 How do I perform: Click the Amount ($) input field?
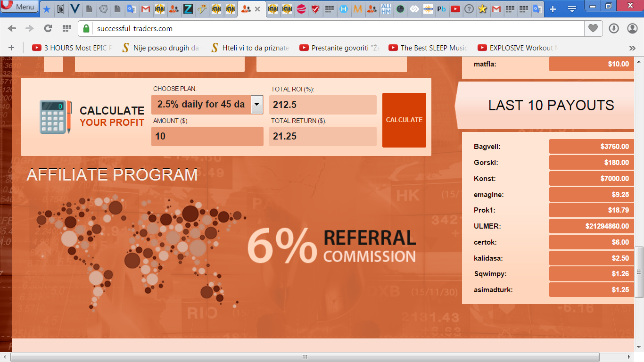click(207, 137)
